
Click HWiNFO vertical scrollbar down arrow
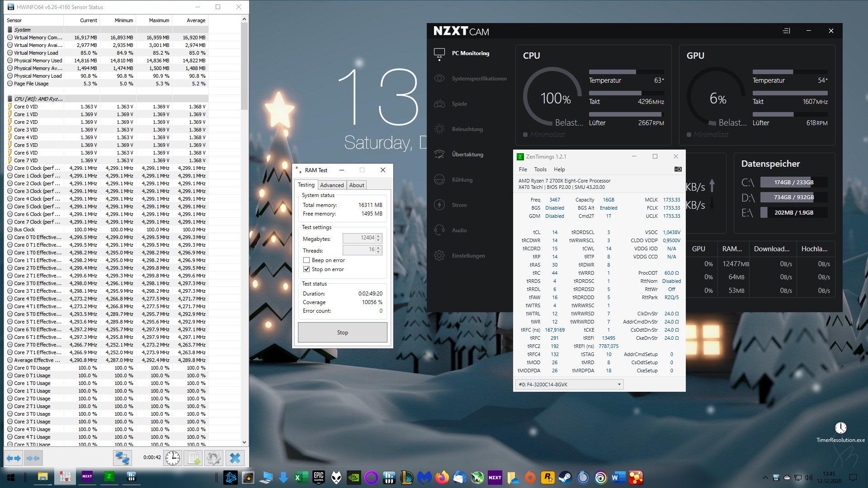click(244, 442)
